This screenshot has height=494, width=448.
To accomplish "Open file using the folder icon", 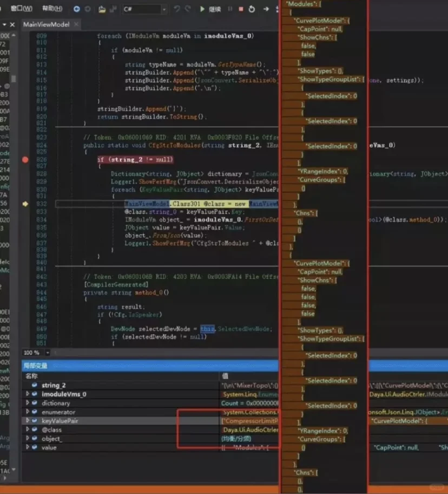I will (x=102, y=9).
